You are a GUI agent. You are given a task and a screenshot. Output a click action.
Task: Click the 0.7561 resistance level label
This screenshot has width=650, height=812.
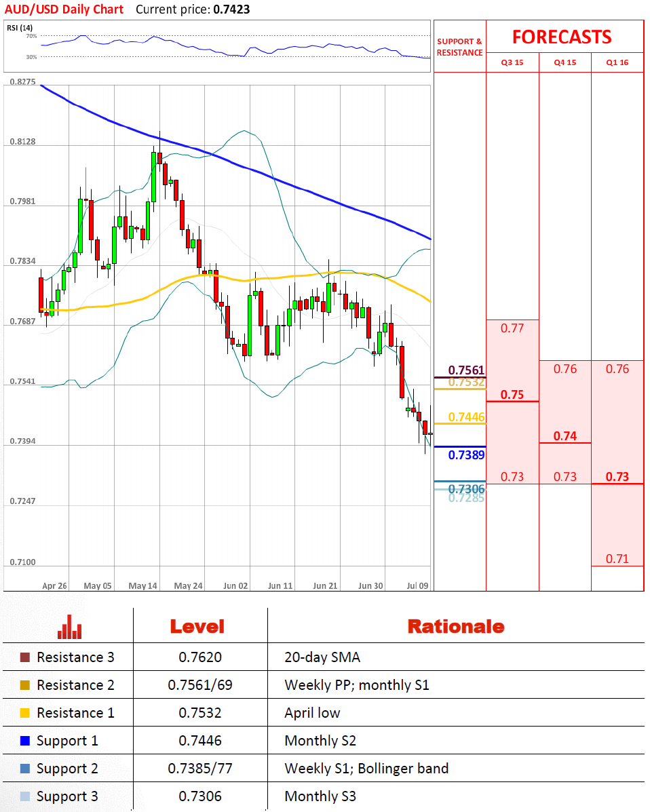point(466,370)
